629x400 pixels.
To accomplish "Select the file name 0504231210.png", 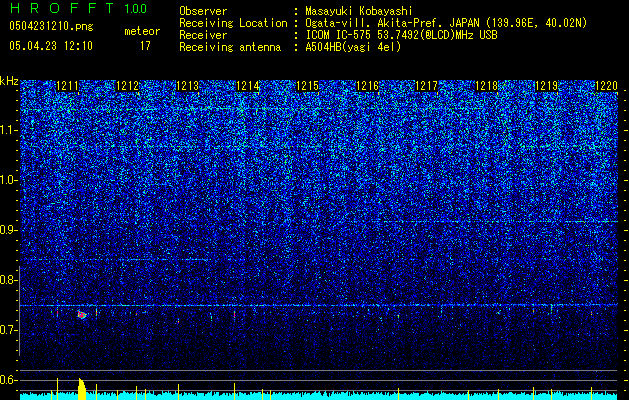I will pos(51,26).
